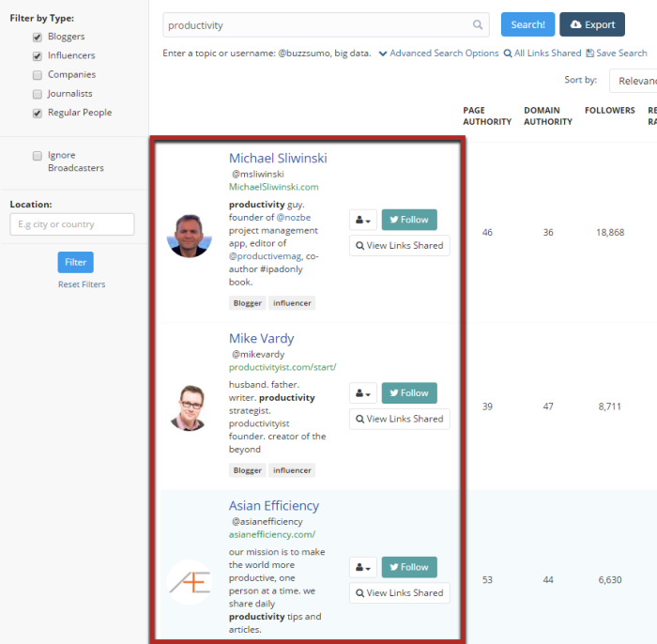Open Mike Vardy's profile name link
This screenshot has height=644, width=657.
point(262,339)
